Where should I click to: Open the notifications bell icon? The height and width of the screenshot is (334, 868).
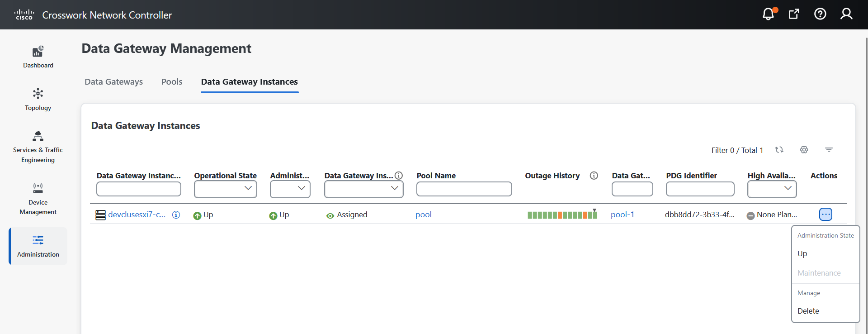coord(769,14)
